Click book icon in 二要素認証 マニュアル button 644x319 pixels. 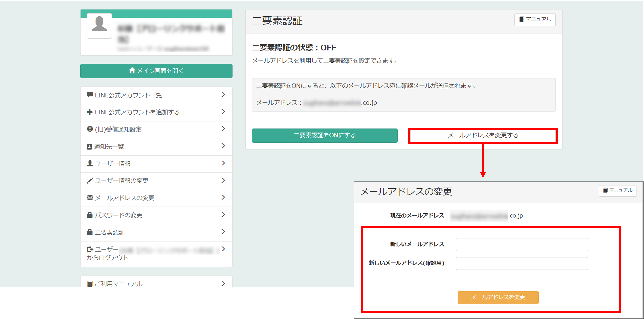pyautogui.click(x=522, y=19)
